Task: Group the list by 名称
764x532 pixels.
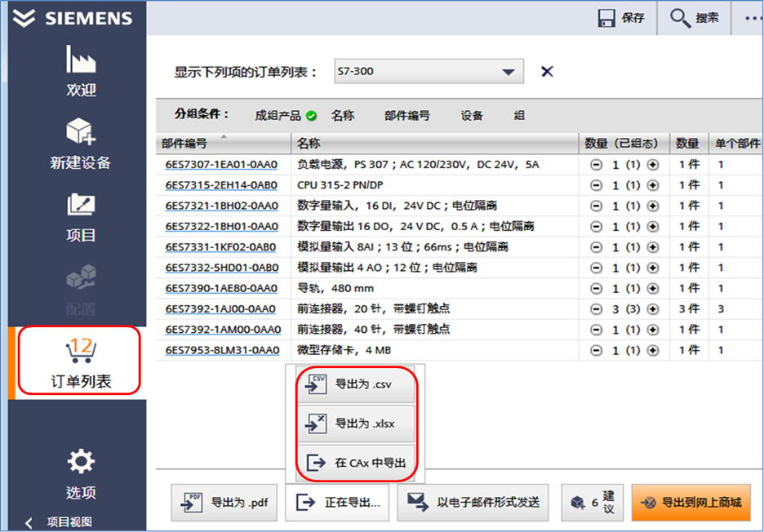Action: tap(343, 116)
